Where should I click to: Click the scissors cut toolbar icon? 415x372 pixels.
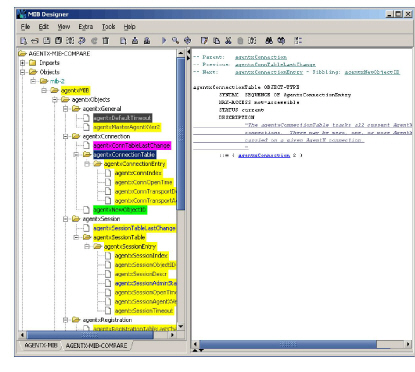(228, 41)
